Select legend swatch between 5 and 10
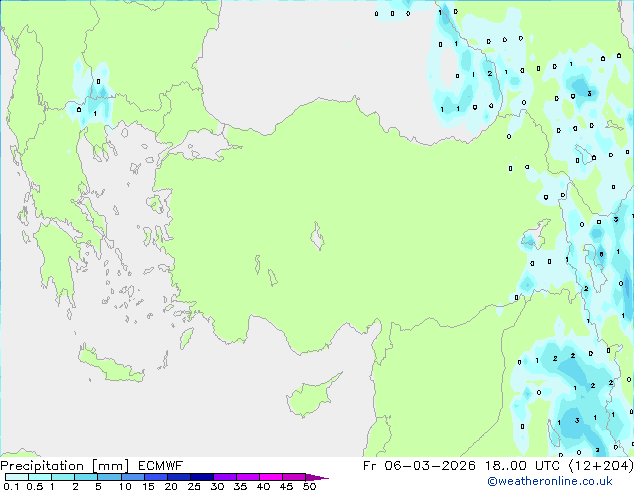634x490 pixels. click(109, 477)
